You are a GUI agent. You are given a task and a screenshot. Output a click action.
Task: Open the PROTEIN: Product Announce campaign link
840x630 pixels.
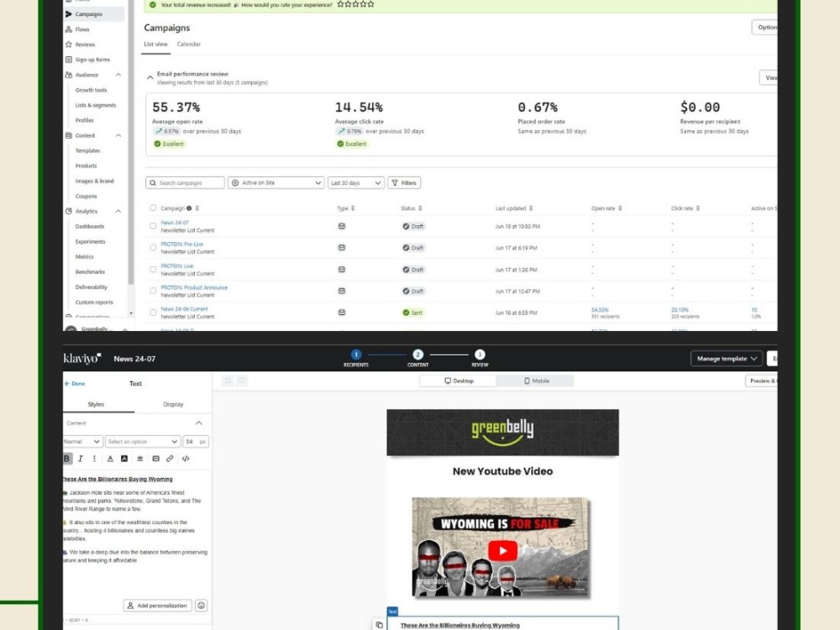pos(194,287)
